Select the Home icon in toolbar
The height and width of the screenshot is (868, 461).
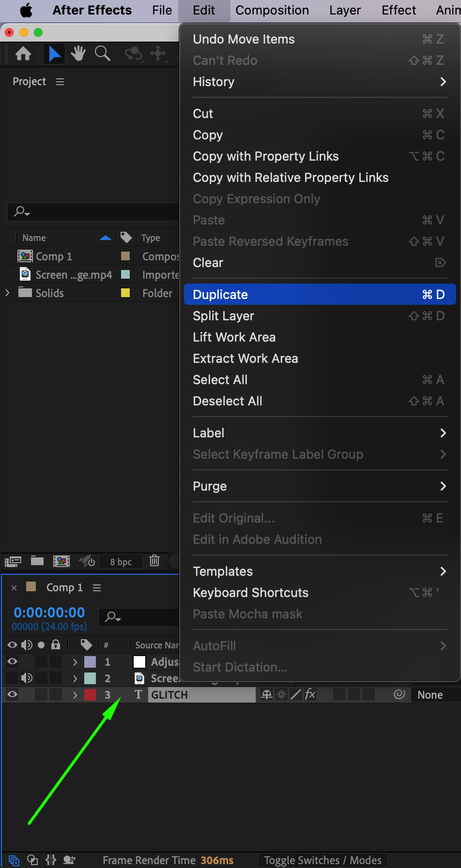coord(23,54)
